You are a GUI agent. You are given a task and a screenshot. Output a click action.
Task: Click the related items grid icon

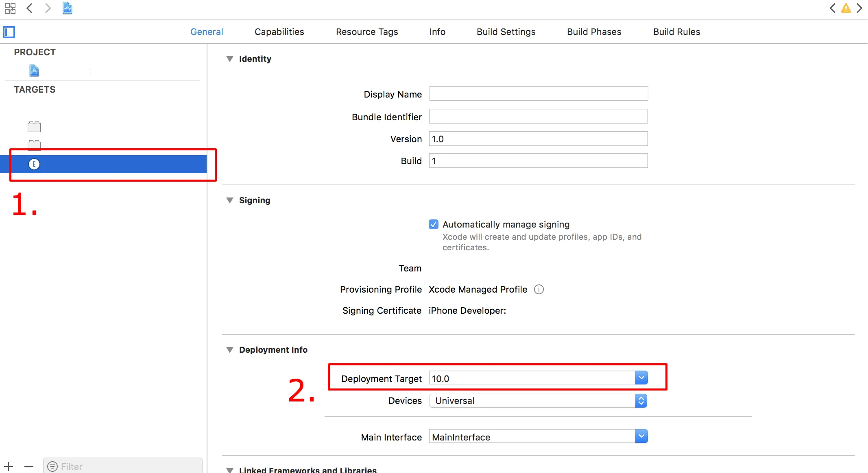pos(10,8)
